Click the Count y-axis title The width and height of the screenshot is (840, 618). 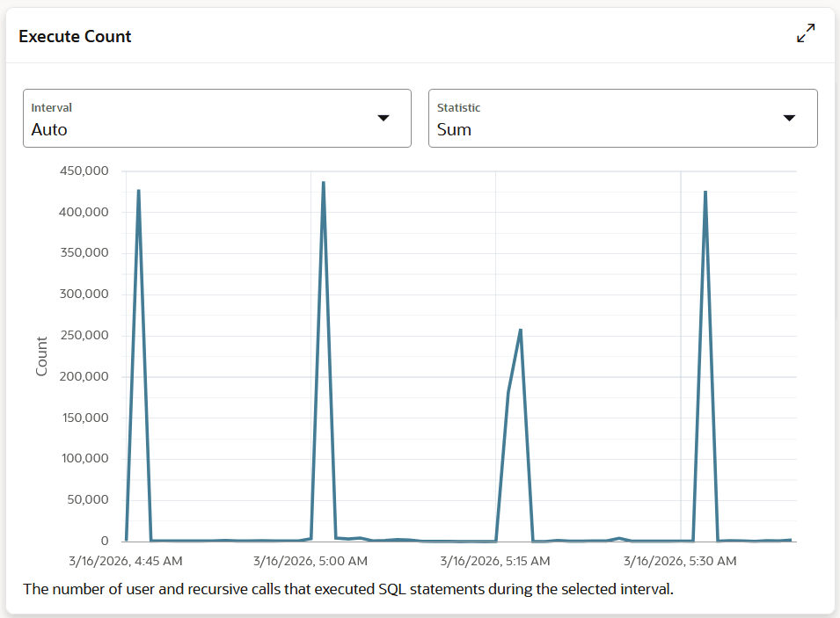[x=42, y=356]
